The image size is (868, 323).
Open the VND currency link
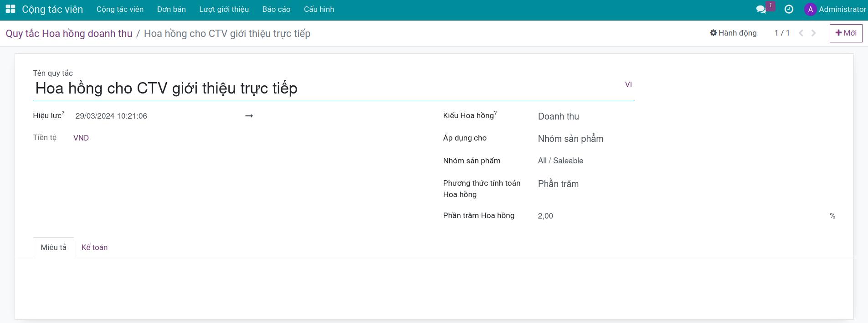[81, 138]
